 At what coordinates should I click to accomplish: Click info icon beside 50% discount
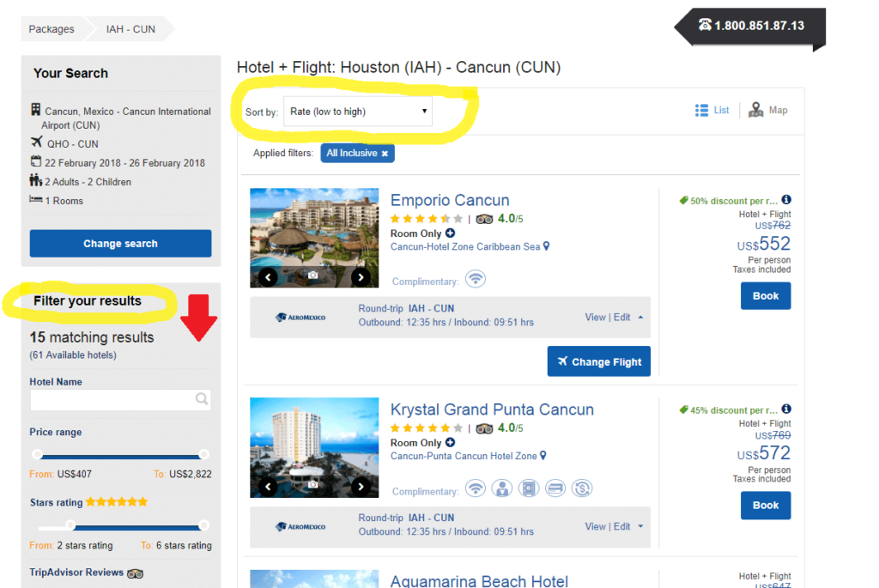point(786,200)
